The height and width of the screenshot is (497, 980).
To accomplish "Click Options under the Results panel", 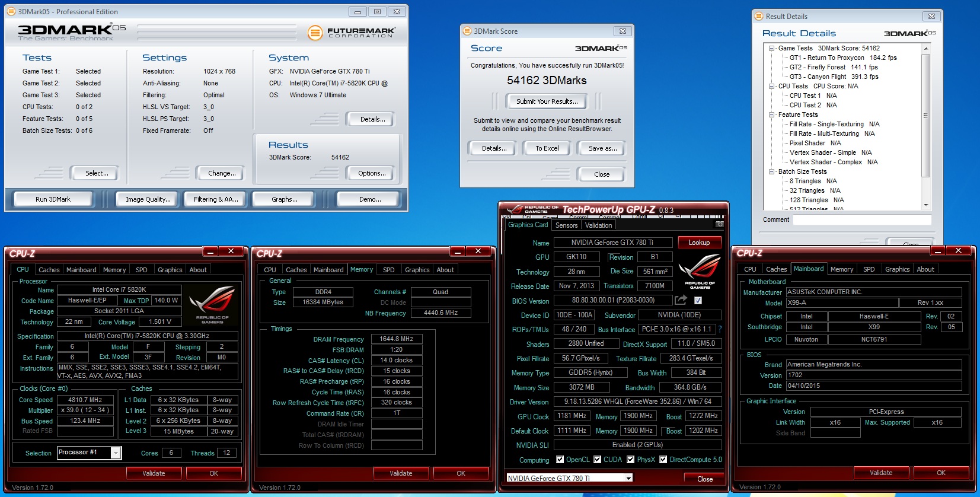I will pyautogui.click(x=372, y=173).
